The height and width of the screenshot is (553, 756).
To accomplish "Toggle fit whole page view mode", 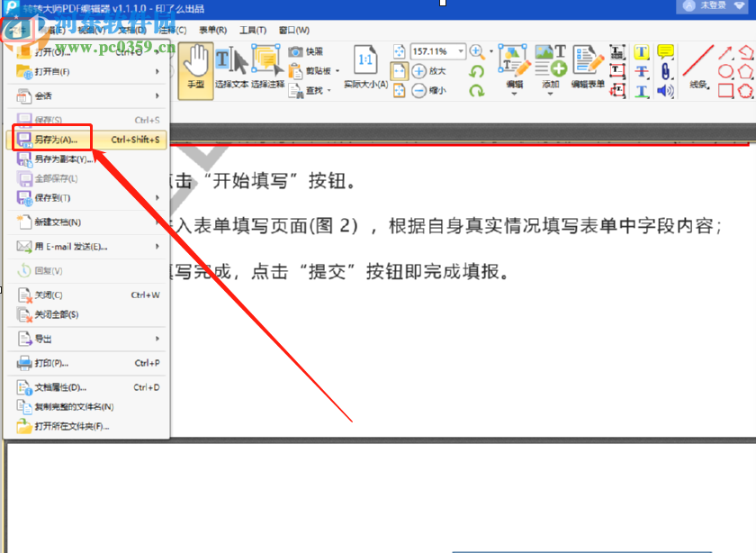I will pos(399,52).
